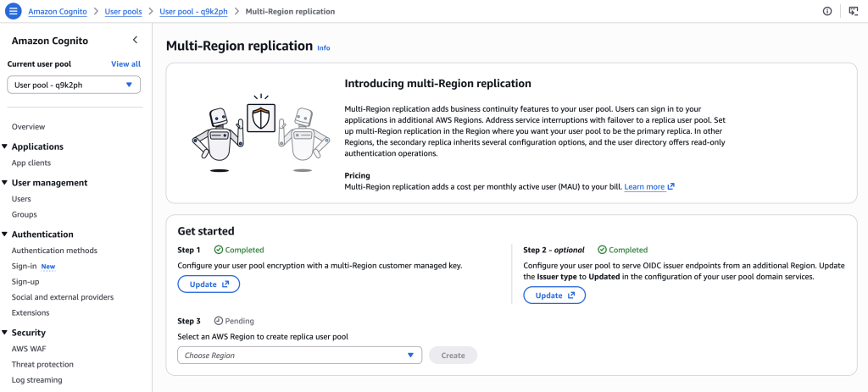Image resolution: width=868 pixels, height=392 pixels.
Task: Click the Get started heading
Action: click(206, 231)
